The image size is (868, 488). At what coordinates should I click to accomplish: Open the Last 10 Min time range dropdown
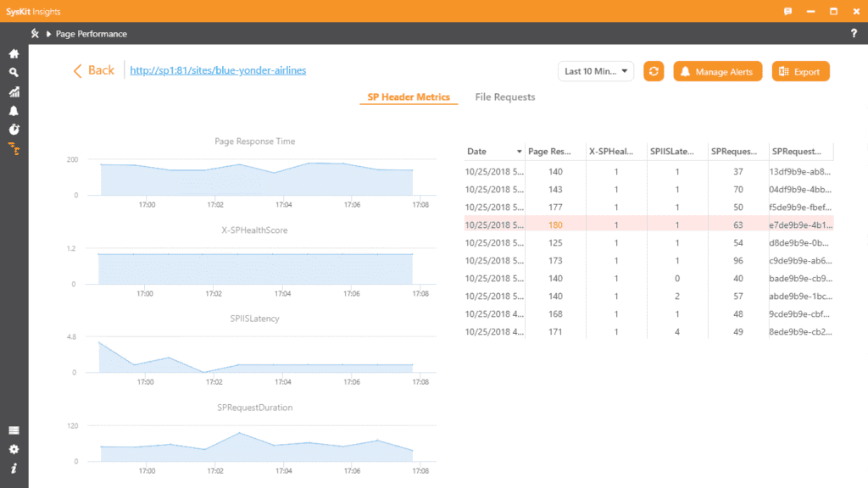[596, 71]
